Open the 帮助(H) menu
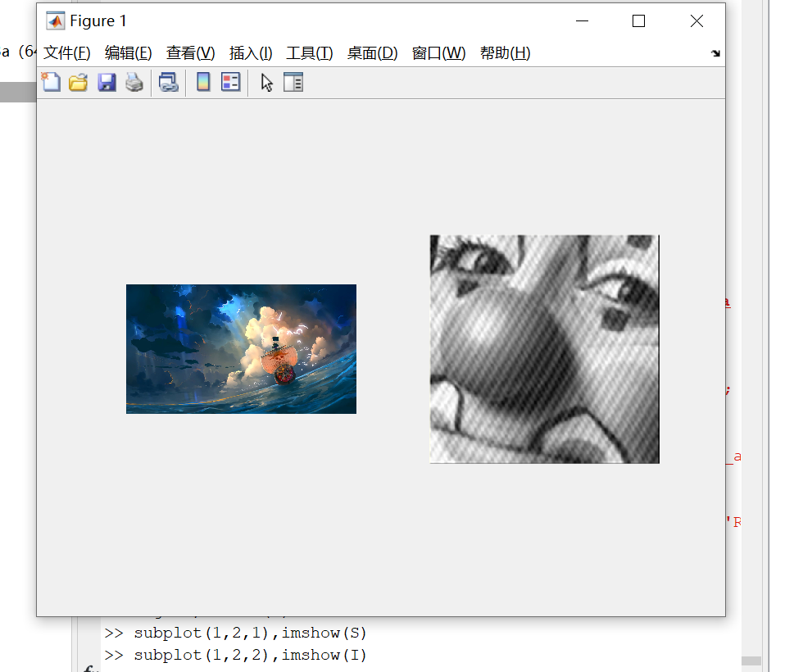Image resolution: width=812 pixels, height=672 pixels. [505, 52]
